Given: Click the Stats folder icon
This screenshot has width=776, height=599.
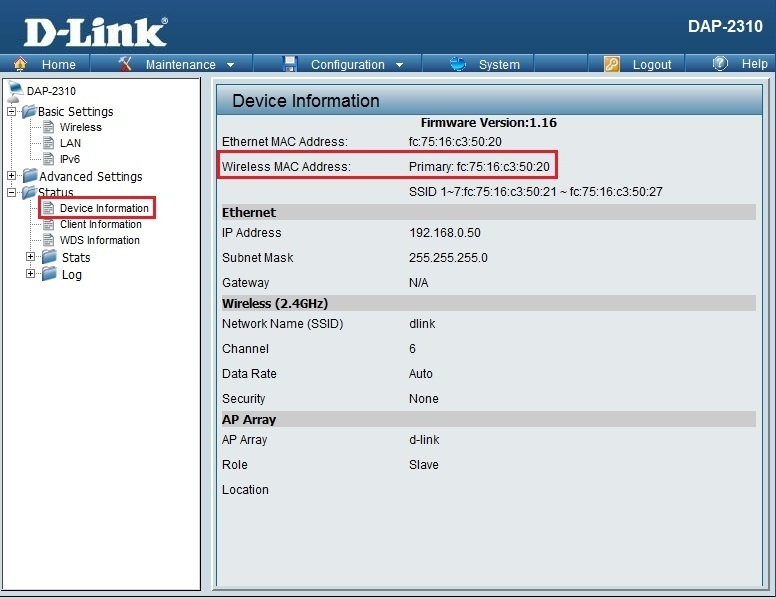Looking at the screenshot, I should [49, 257].
